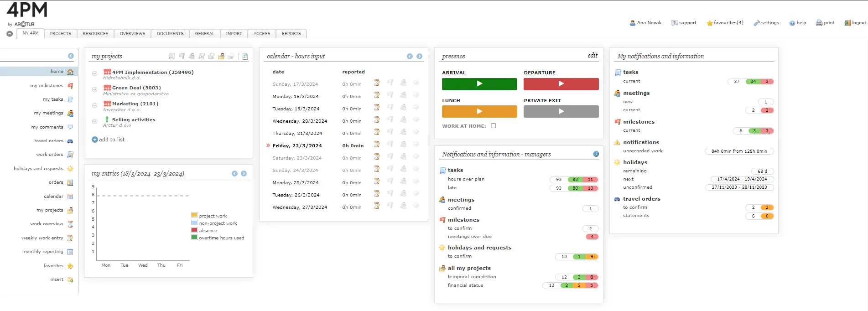The width and height of the screenshot is (868, 311).
Task: Open my milestones flag icon in sidebar
Action: click(70, 86)
